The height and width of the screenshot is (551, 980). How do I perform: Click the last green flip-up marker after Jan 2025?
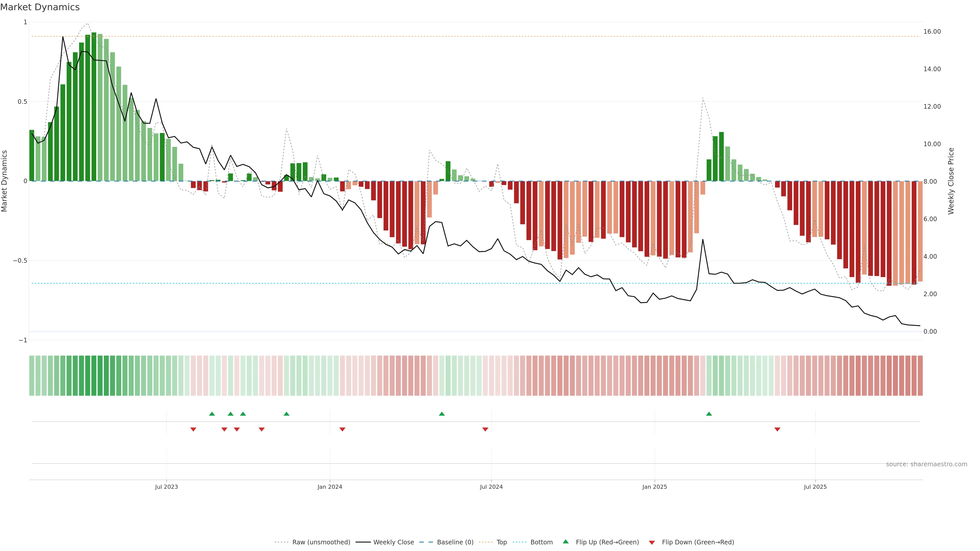(x=709, y=414)
